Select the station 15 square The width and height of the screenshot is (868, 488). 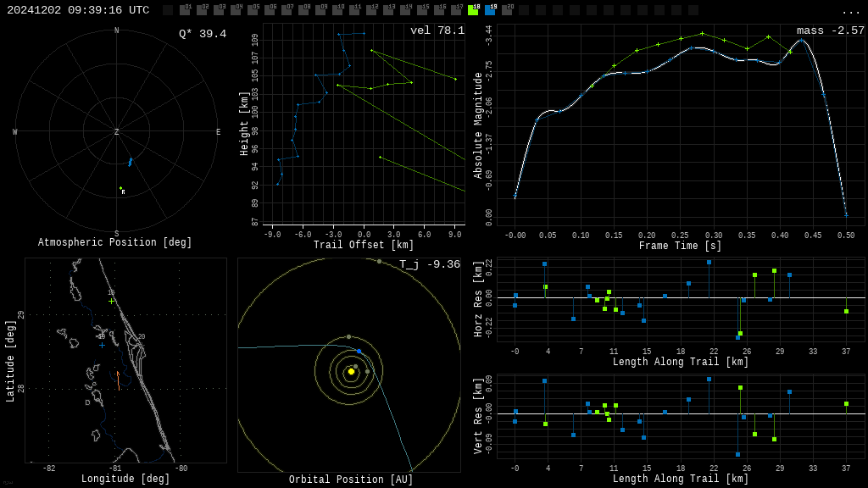coord(422,10)
